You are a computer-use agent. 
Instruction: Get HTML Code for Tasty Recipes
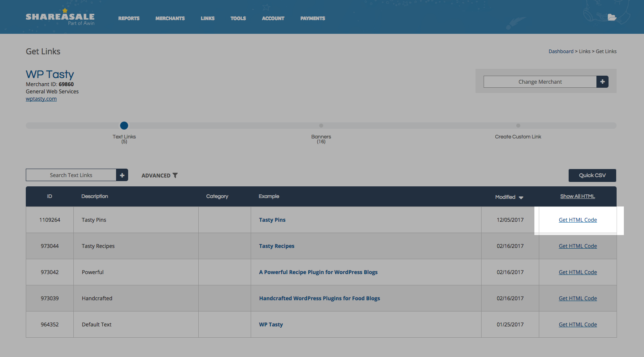click(x=578, y=246)
